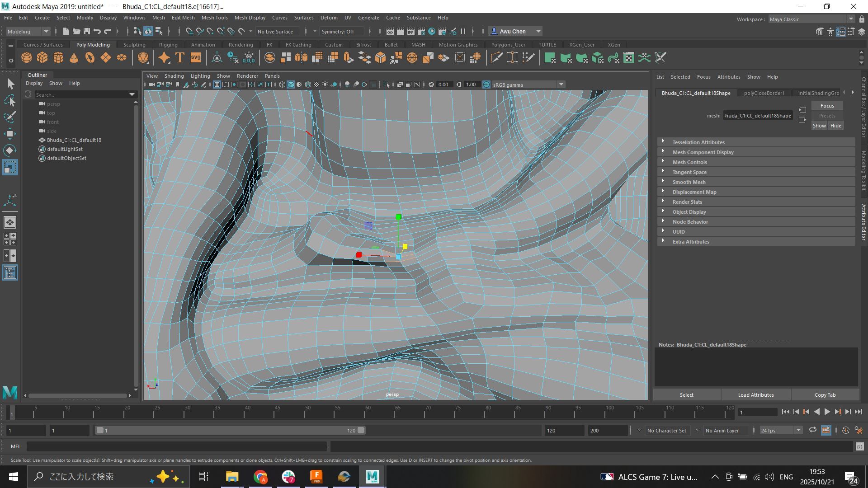Image resolution: width=868 pixels, height=488 pixels.
Task: Toggle Symmetry off dropdown in status line
Action: [x=341, y=31]
